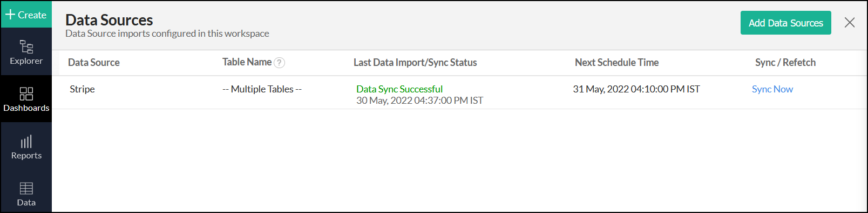Open the Dashboards sidebar icon
Screen dimensions: 868x213
tap(26, 94)
